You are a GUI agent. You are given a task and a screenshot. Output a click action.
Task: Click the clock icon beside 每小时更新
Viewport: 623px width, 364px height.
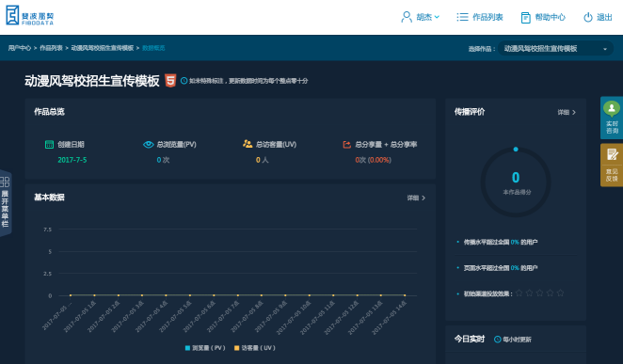point(498,340)
